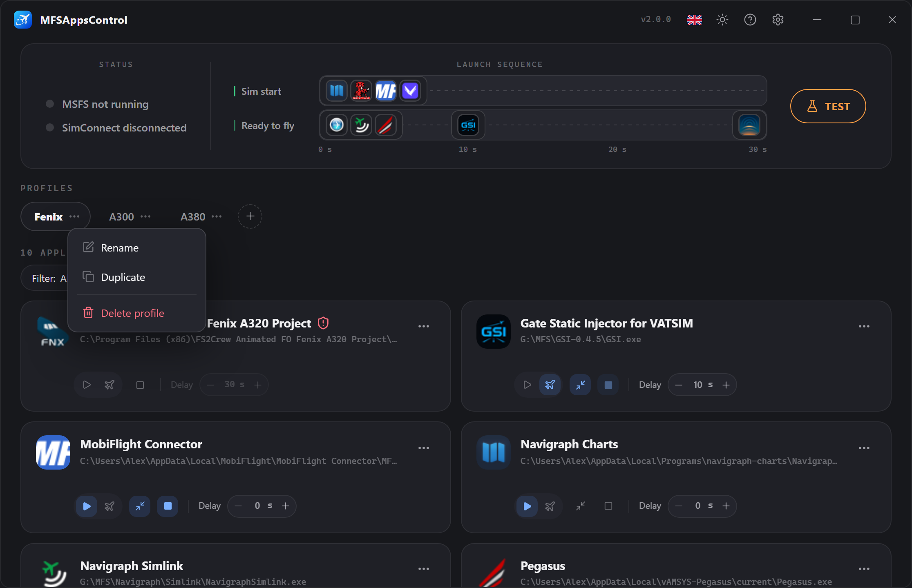This screenshot has height=588, width=912.
Task: Click the red pixel-art icon in Sim start sequence
Action: (x=361, y=91)
